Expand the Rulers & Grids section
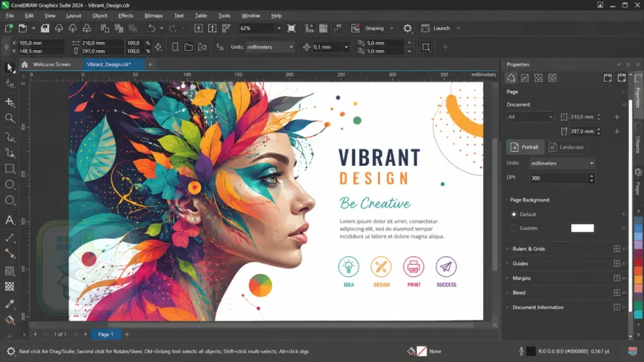 tap(528, 249)
